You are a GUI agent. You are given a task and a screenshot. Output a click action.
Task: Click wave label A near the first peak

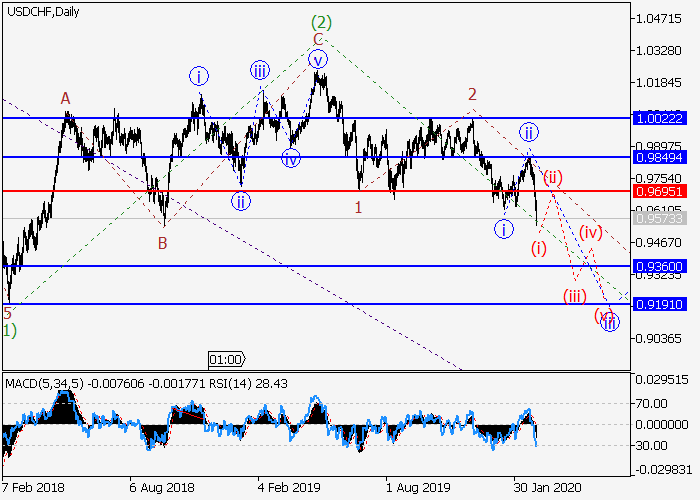[x=65, y=98]
